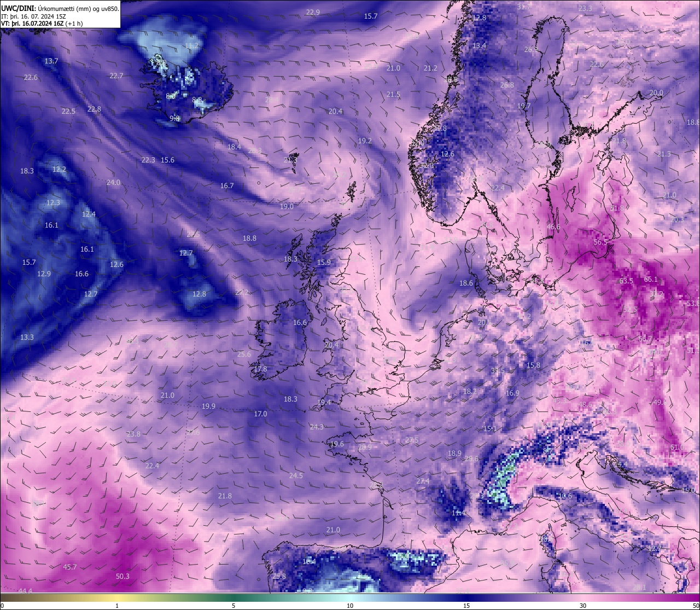Select the 17.0 value label
The height and width of the screenshot is (610, 700).
point(260,414)
